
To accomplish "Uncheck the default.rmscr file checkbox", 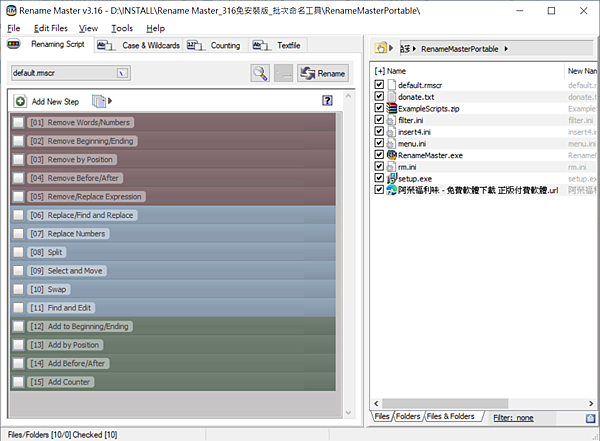I will (379, 84).
